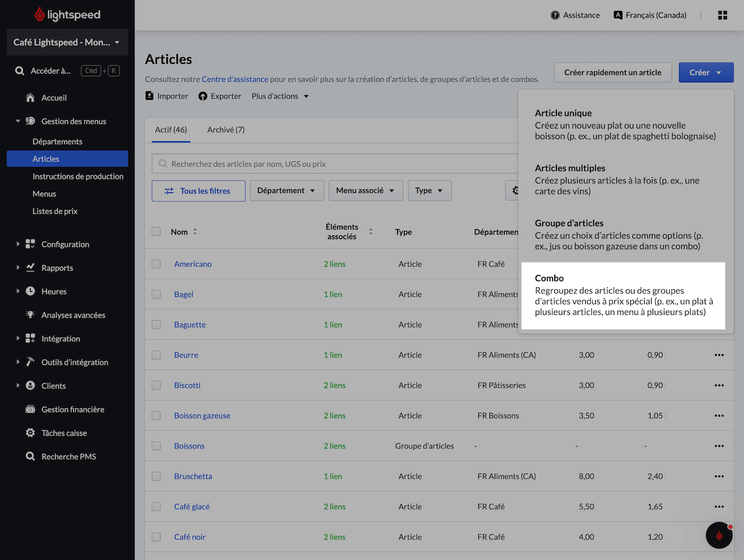Check the Café noir row checkbox
Screen dimensions: 744x560
click(x=156, y=537)
